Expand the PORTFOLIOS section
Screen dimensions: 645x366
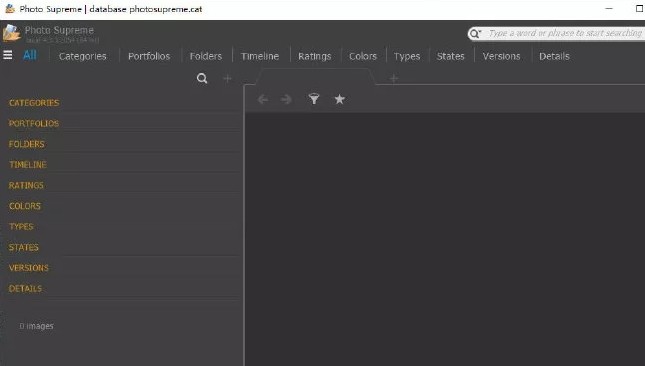coord(34,123)
